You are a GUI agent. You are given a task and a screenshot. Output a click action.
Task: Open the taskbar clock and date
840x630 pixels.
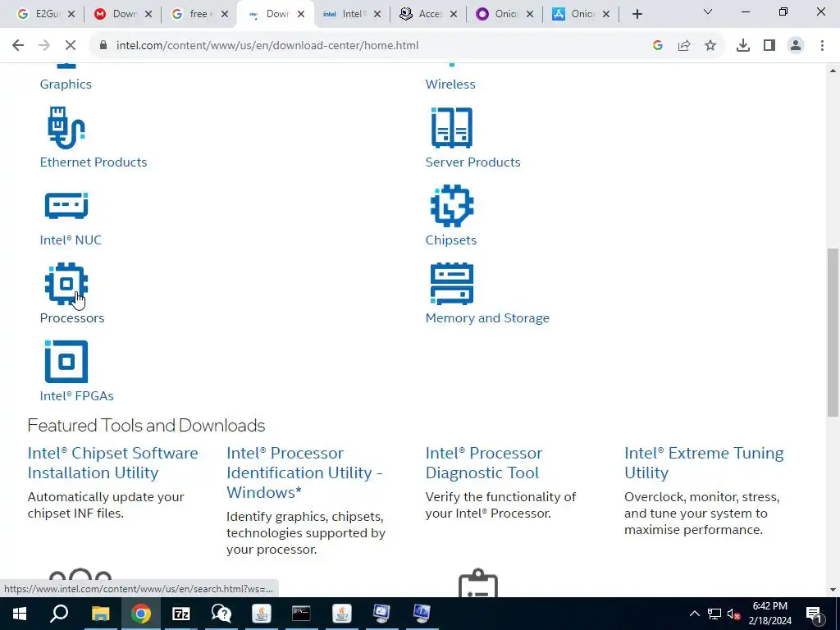point(769,614)
